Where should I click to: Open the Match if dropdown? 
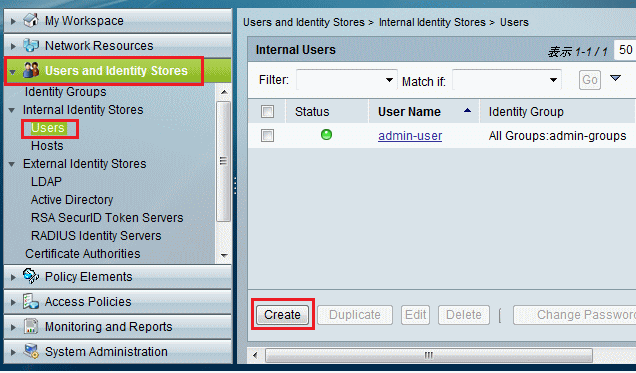507,79
